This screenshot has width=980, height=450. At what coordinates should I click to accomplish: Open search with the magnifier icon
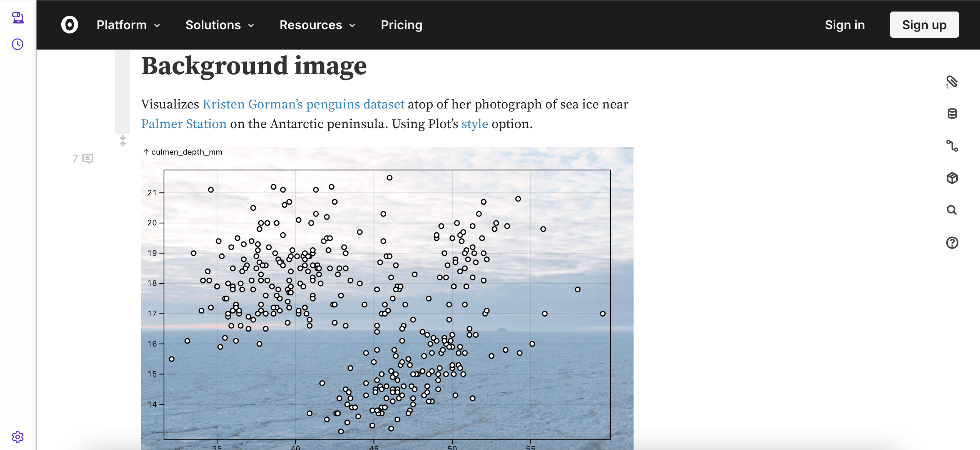[x=951, y=210]
